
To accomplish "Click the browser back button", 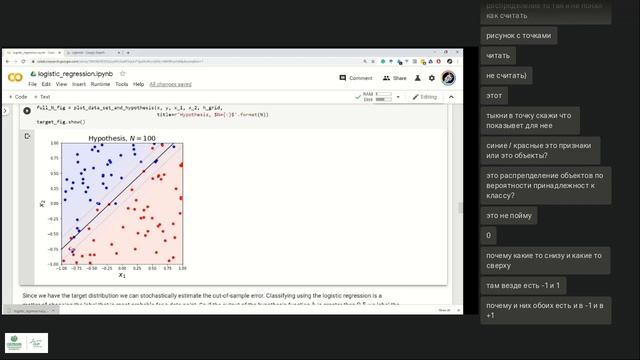I will (x=7, y=61).
